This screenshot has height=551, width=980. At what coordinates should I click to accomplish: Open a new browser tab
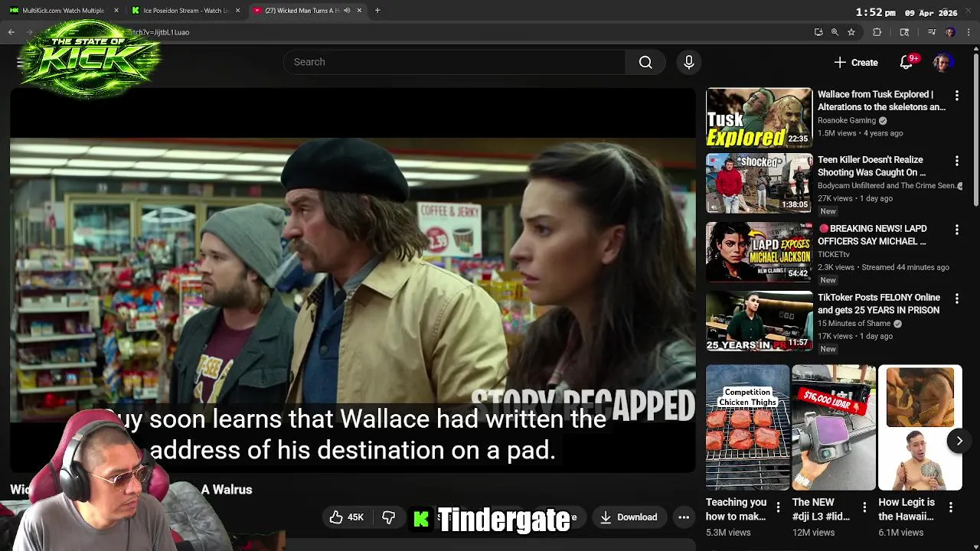[x=377, y=11]
